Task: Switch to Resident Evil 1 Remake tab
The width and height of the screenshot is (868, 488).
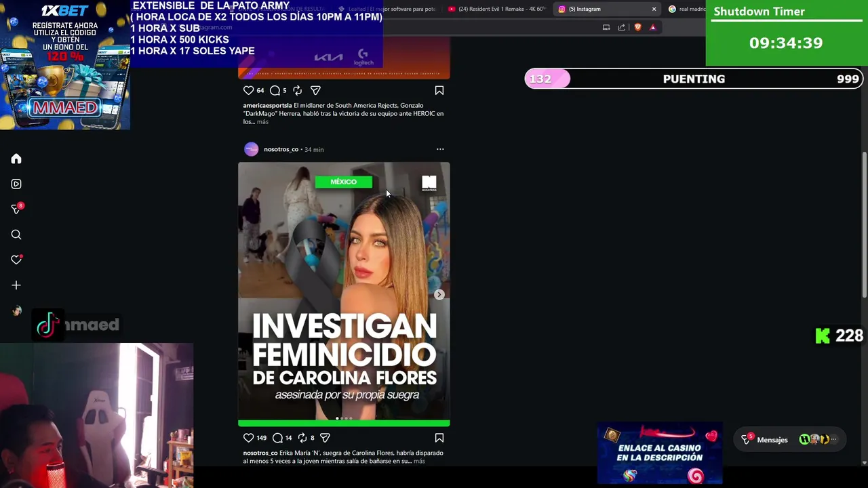Action: click(497, 9)
